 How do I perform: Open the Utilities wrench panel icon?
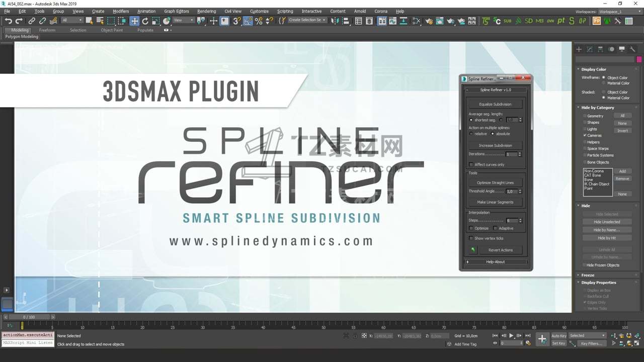pyautogui.click(x=632, y=49)
